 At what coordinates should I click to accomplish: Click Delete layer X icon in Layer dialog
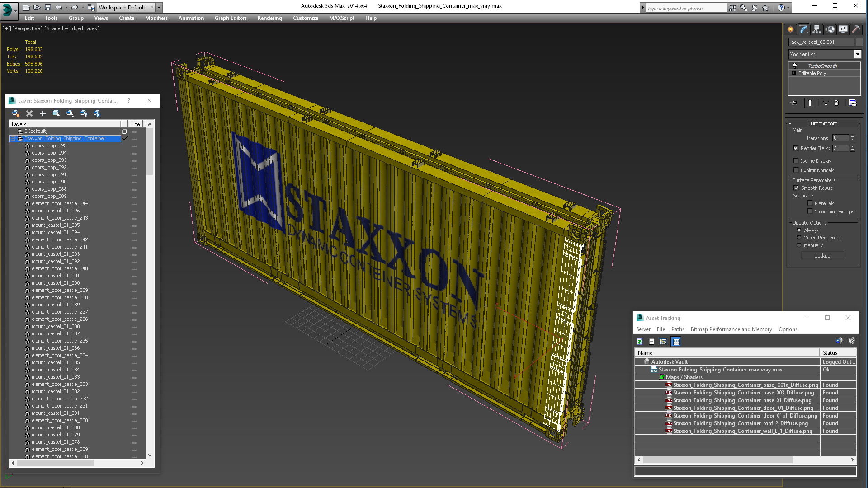click(29, 113)
